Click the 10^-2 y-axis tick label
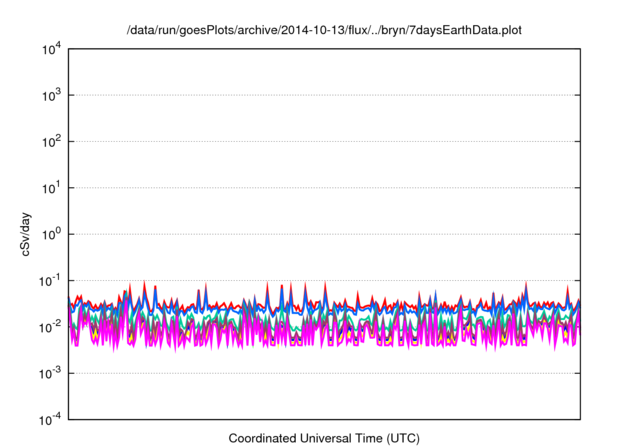 pos(50,328)
